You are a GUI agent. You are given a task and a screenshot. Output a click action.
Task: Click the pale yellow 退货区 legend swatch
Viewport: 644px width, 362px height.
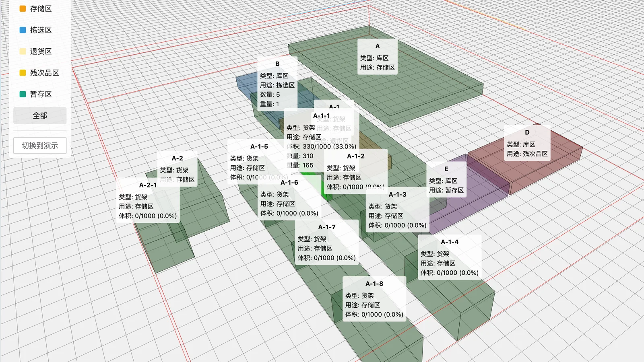[23, 51]
